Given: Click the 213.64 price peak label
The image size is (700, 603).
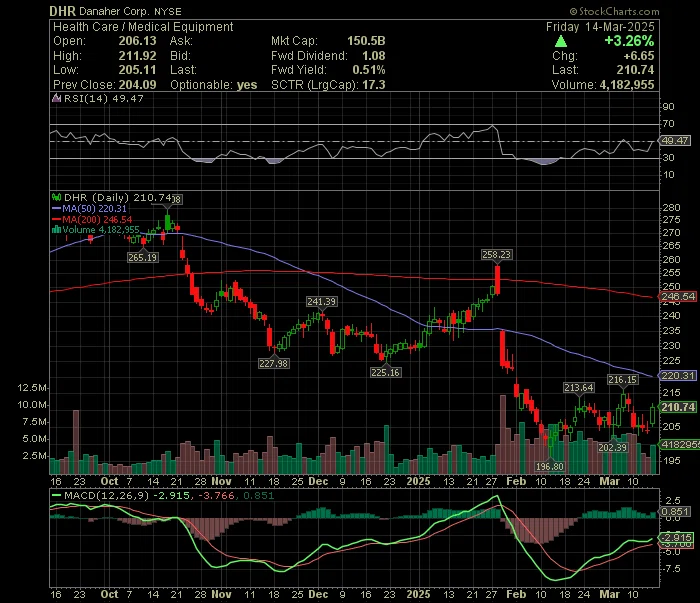Looking at the screenshot, I should click(579, 387).
